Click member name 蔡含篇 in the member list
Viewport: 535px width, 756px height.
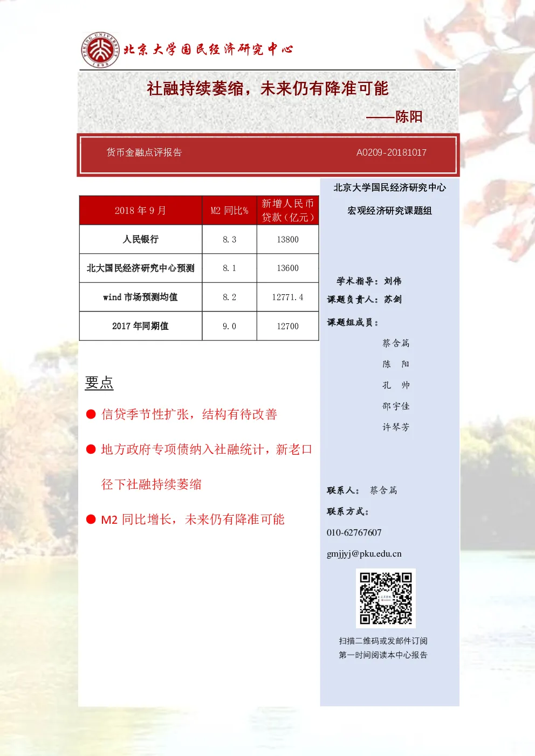point(396,343)
